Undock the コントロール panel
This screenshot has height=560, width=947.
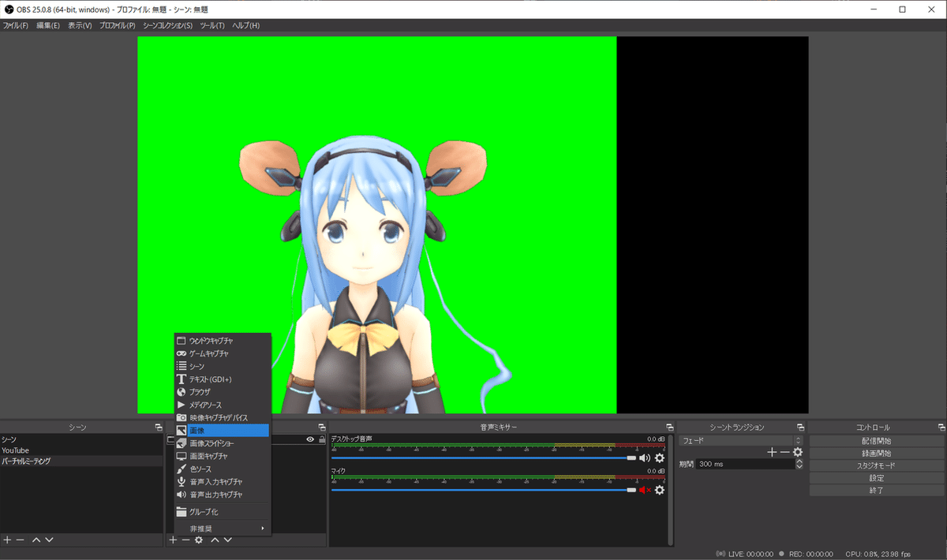[941, 427]
